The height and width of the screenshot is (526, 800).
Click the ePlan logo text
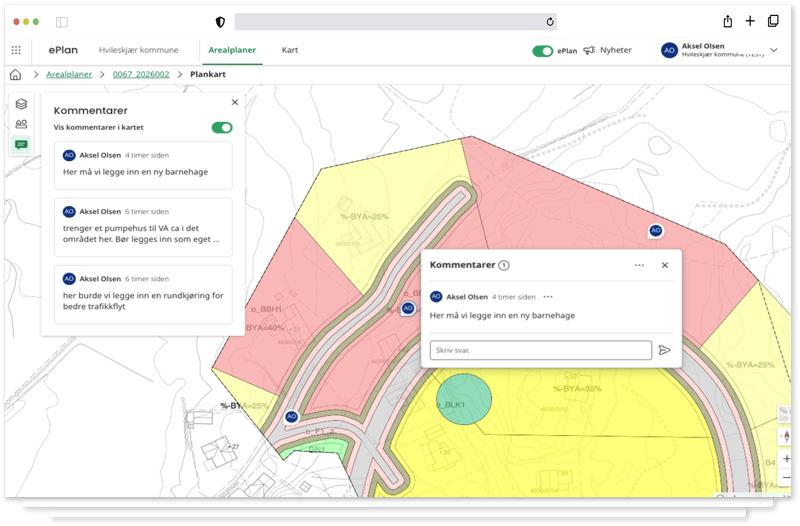(x=63, y=50)
